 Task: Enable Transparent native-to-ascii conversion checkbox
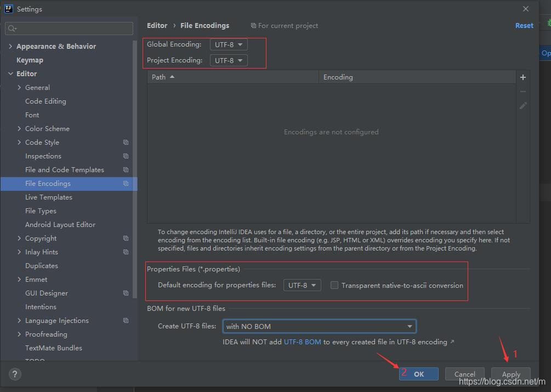click(334, 285)
